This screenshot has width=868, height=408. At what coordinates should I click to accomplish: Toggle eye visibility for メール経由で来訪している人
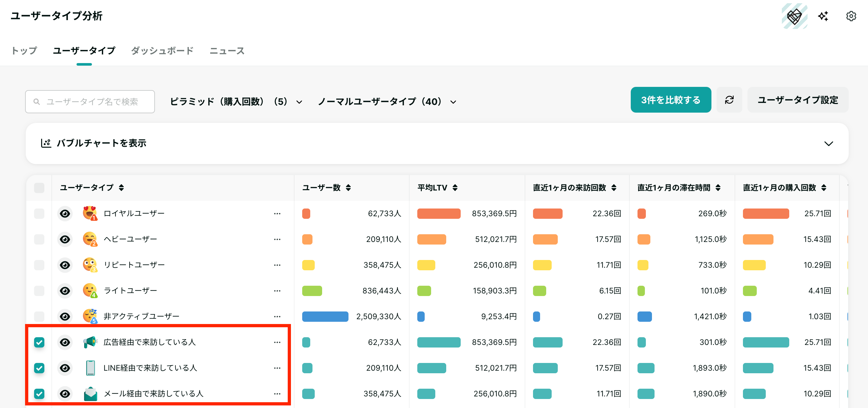point(65,394)
